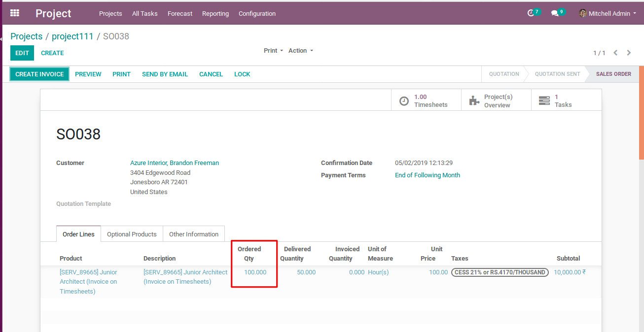The width and height of the screenshot is (644, 332).
Task: Open the Forecast menu
Action: (180, 13)
